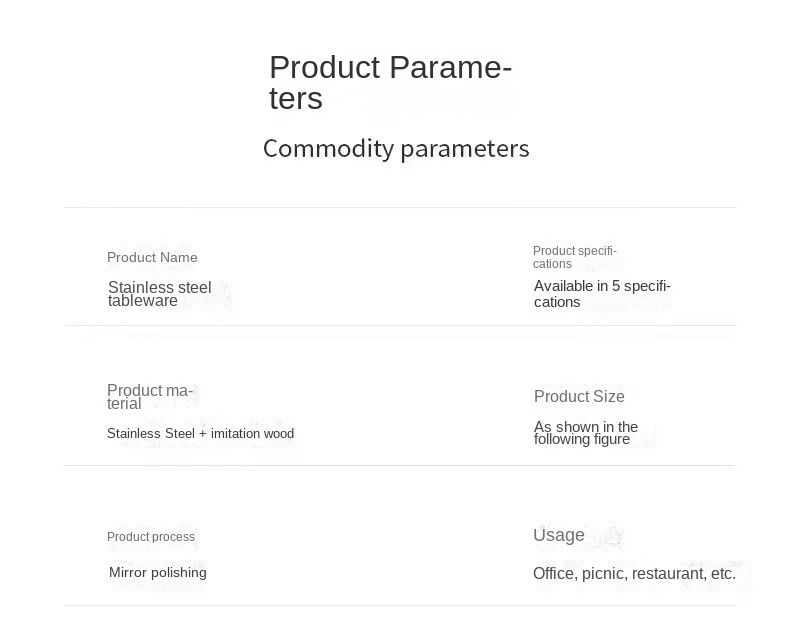
Task: Select the "Office, picnic, restaurant, etc." usage text
Action: [634, 573]
